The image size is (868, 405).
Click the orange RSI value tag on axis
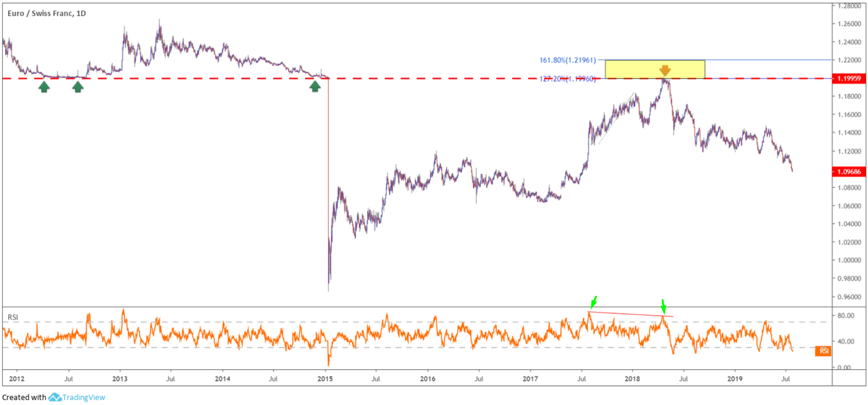coord(824,351)
